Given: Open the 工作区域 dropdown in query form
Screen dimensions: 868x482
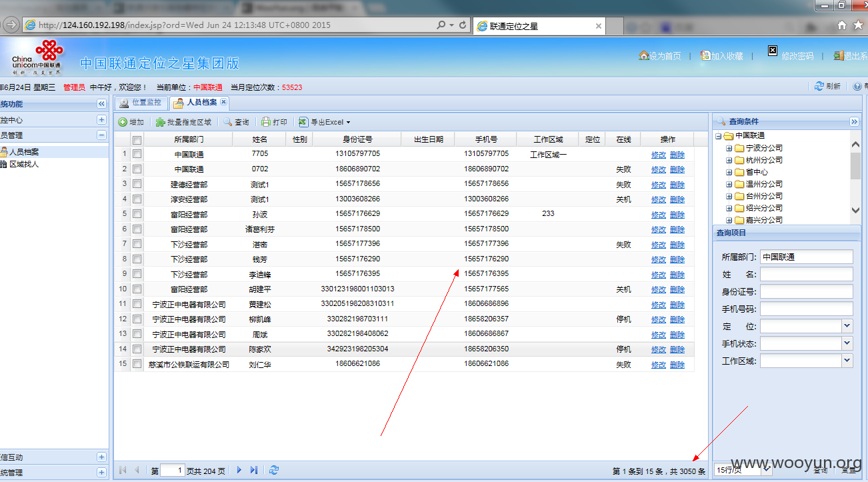Looking at the screenshot, I should click(847, 361).
